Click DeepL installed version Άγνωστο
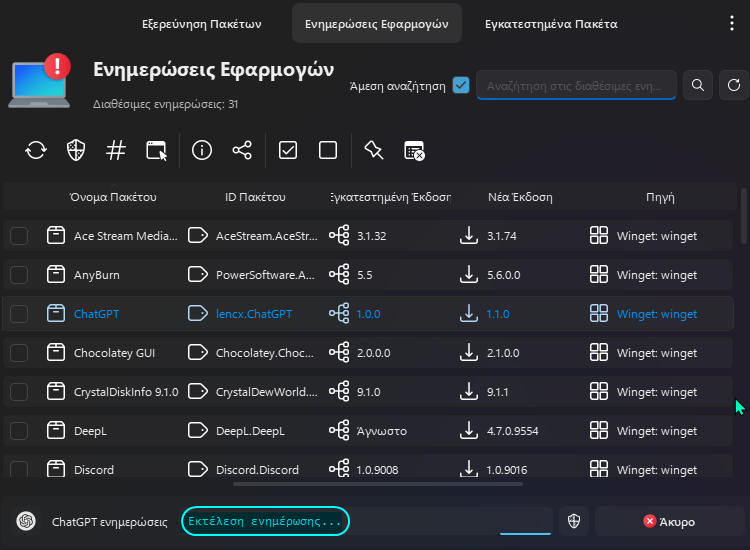The image size is (750, 550). 382,431
